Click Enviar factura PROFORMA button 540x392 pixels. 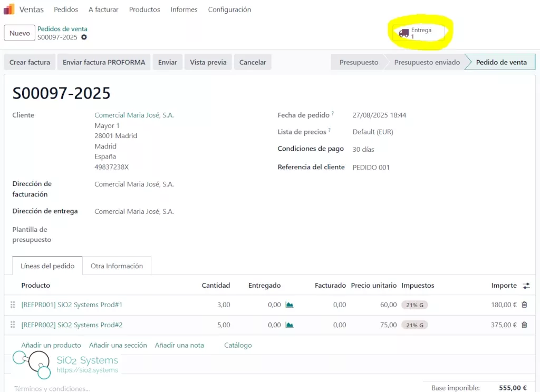pyautogui.click(x=104, y=62)
